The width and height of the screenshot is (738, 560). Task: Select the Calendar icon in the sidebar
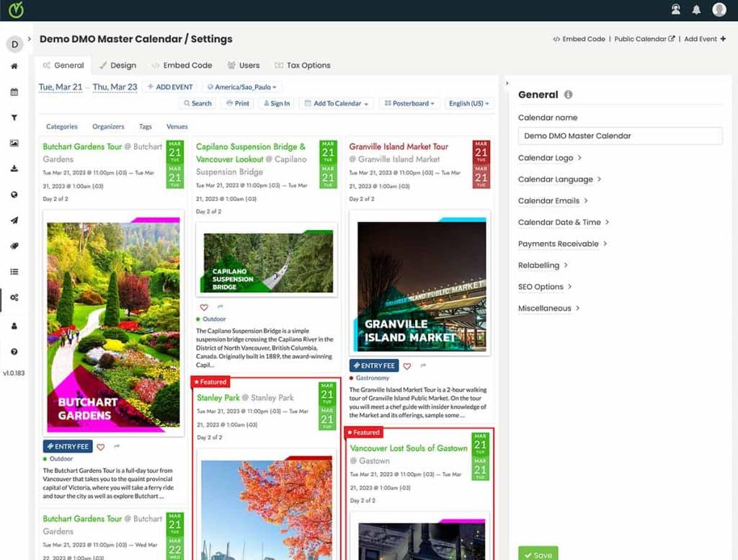[x=15, y=92]
